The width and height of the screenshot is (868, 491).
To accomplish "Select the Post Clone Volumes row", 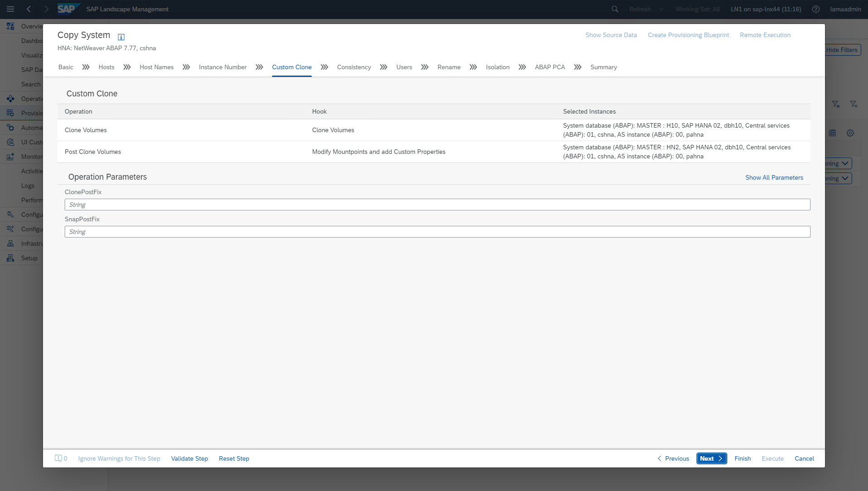I will click(93, 152).
